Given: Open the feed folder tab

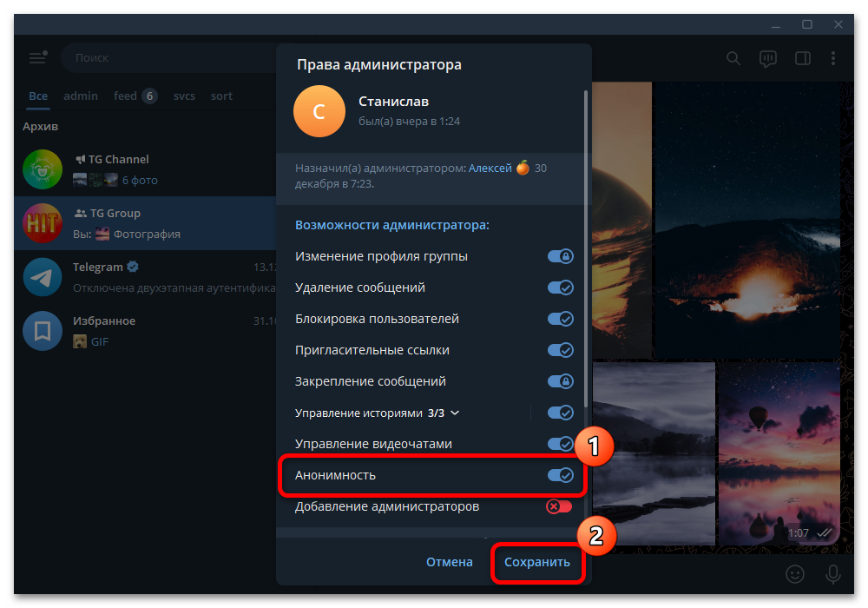Looking at the screenshot, I should point(135,96).
